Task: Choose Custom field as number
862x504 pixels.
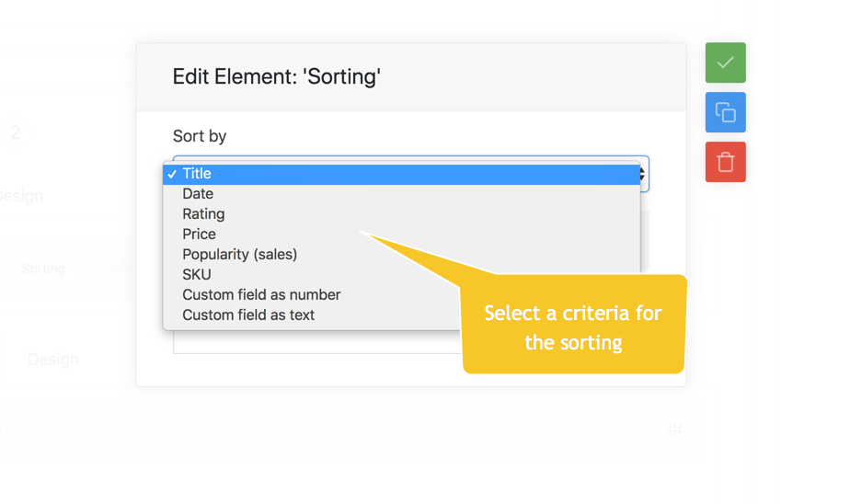Action: pyautogui.click(x=261, y=295)
